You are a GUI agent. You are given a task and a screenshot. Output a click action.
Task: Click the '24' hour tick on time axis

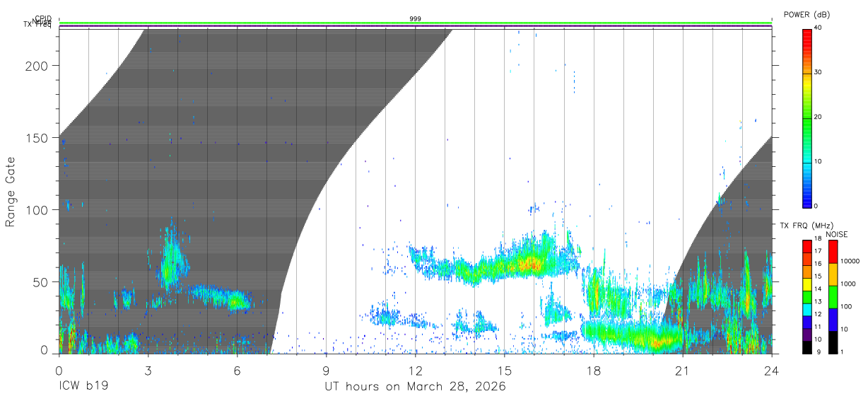pyautogui.click(x=771, y=370)
